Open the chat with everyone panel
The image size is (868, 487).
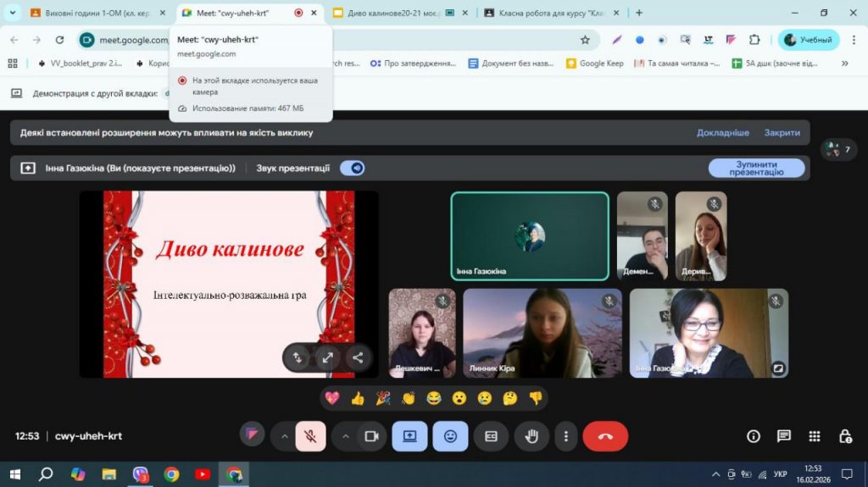(784, 436)
